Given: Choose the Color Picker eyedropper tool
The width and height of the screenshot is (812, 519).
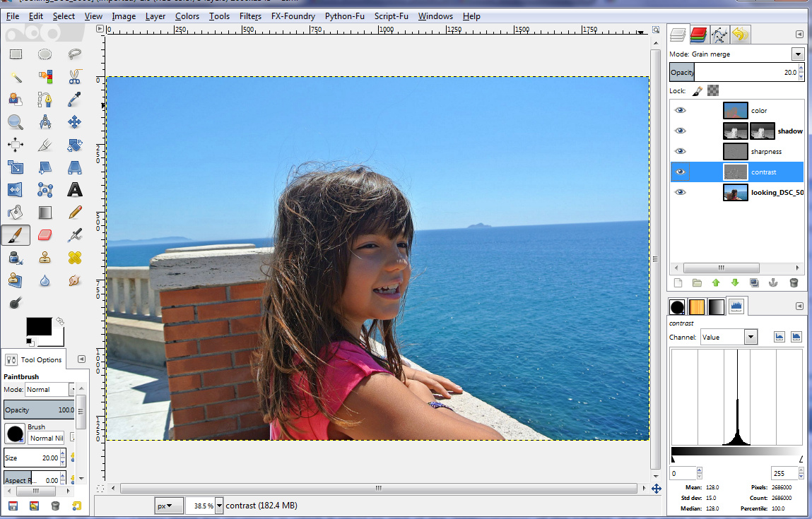Looking at the screenshot, I should pyautogui.click(x=75, y=100).
